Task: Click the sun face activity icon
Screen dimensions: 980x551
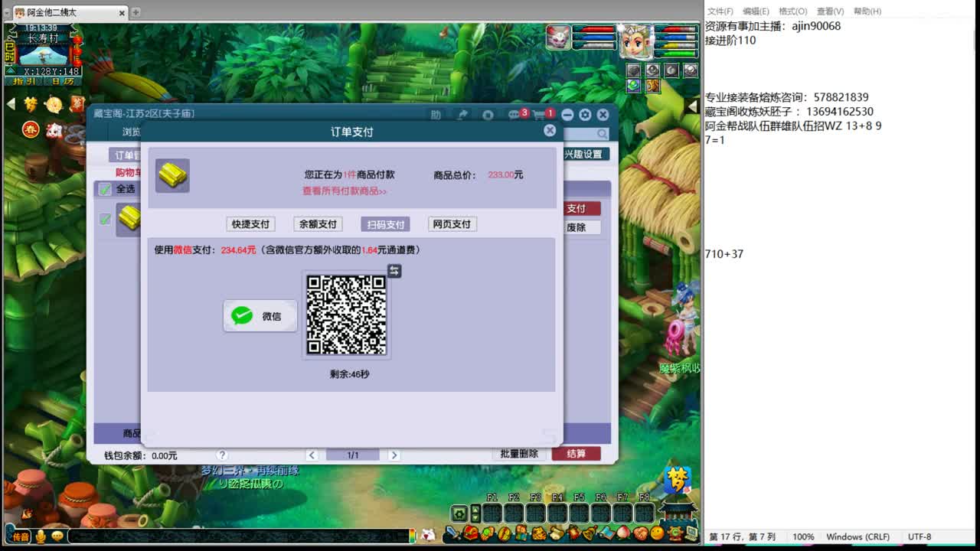Action: (54, 104)
